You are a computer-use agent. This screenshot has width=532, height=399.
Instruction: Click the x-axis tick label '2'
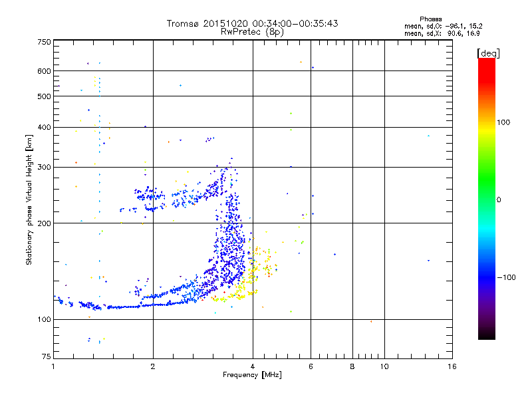[153, 366]
